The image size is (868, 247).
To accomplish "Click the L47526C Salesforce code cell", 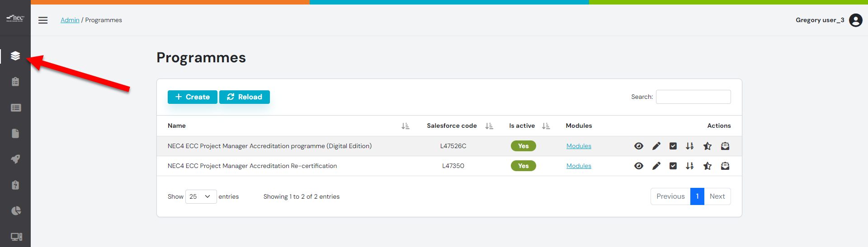I will click(453, 146).
